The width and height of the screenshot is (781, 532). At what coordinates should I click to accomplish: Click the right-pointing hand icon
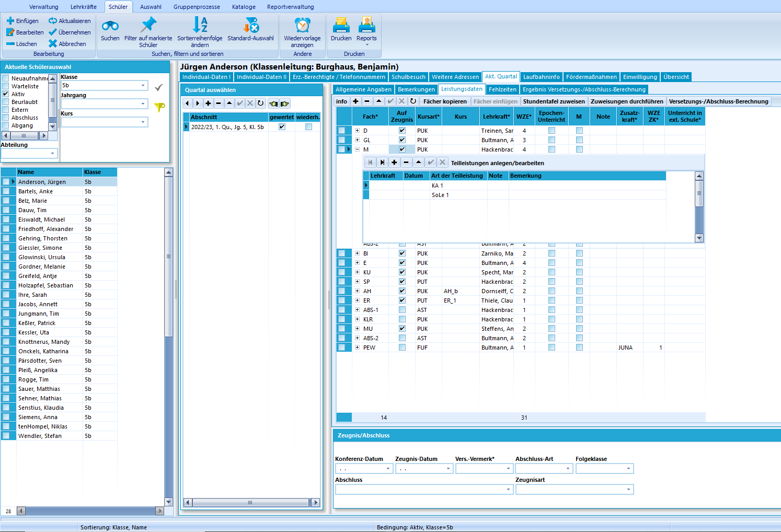(284, 103)
